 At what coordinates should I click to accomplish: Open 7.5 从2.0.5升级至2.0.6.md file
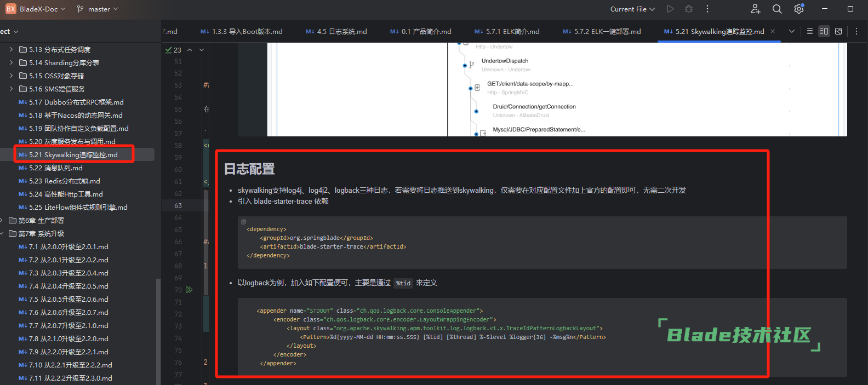click(x=64, y=299)
